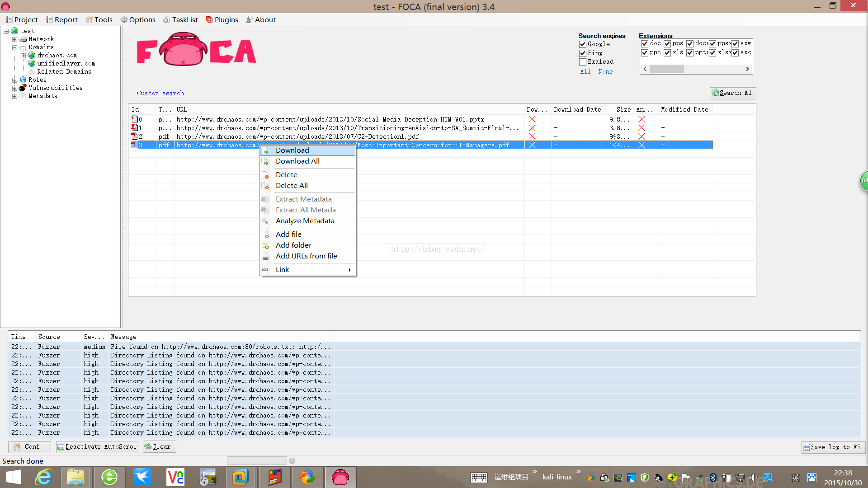Click the Search All button

click(732, 93)
